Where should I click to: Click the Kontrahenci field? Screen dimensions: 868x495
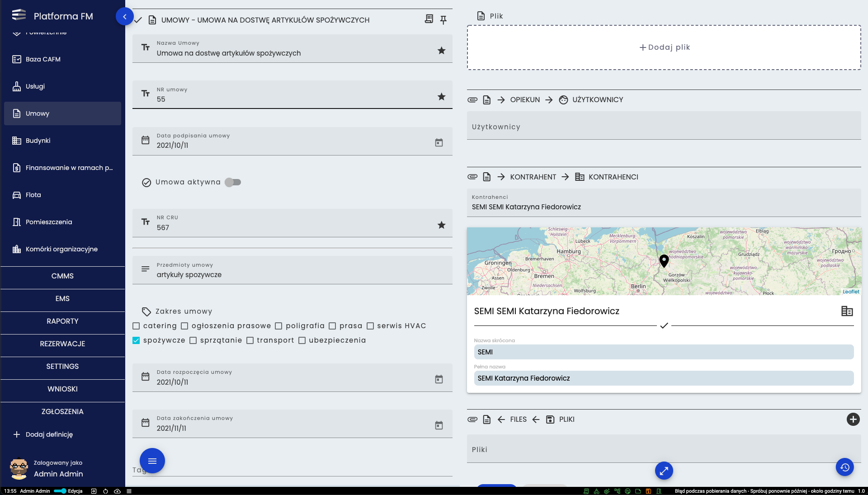click(664, 203)
